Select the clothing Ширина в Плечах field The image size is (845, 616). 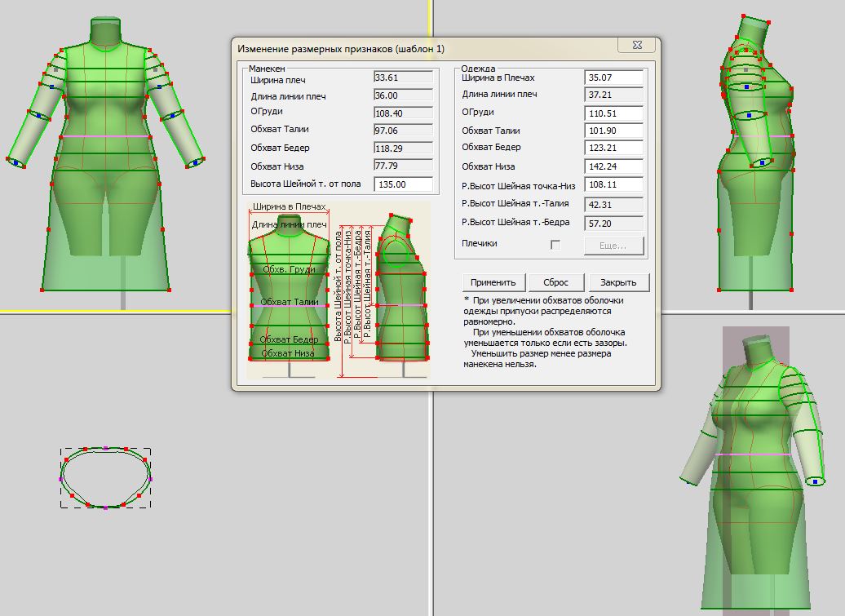tap(613, 78)
